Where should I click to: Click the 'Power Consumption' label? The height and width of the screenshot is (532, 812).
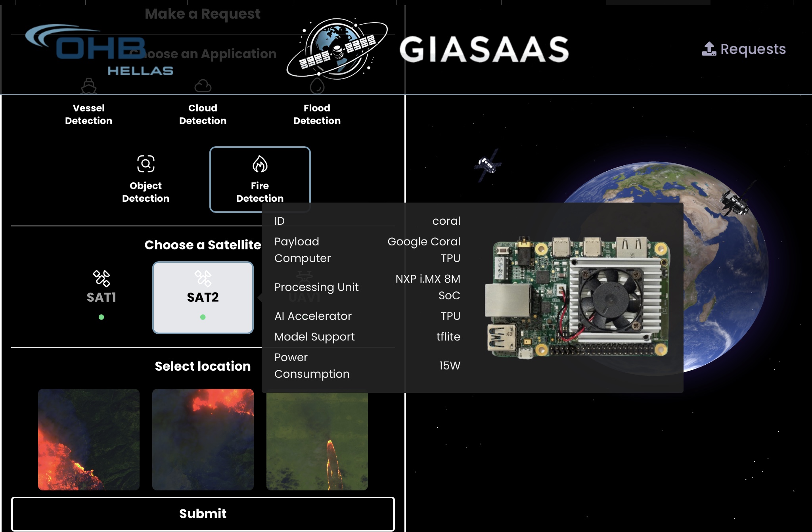point(312,366)
